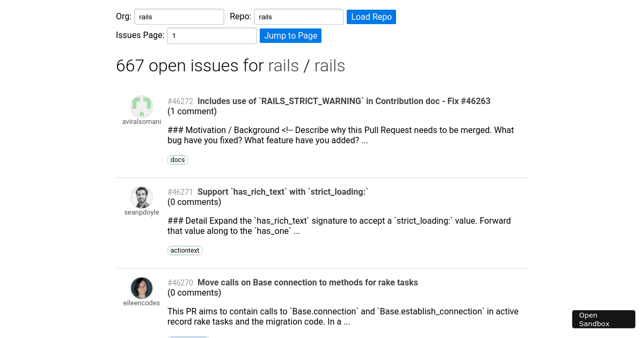Select the docs label tag
Screen dimensions: 644x338
(x=178, y=160)
